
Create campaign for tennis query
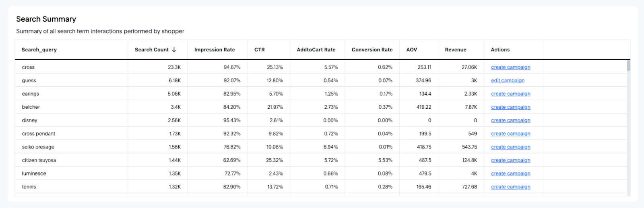[x=510, y=187]
